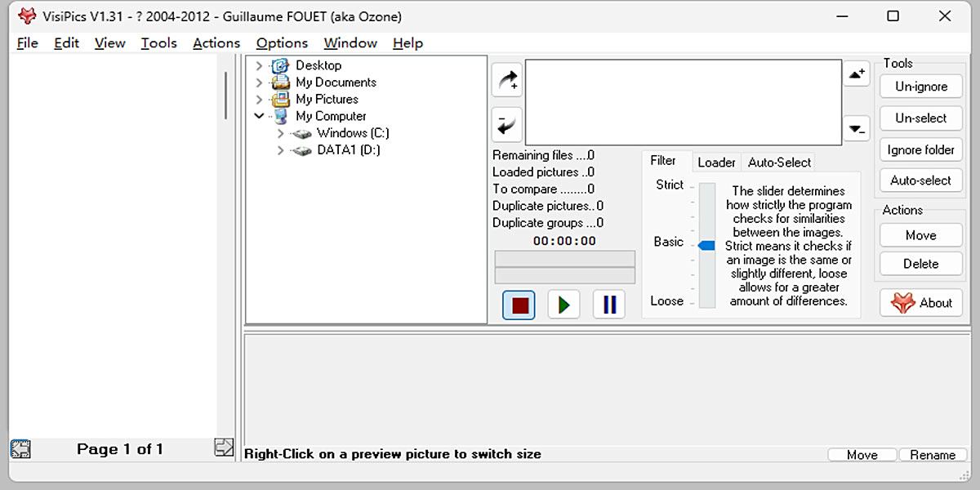The width and height of the screenshot is (980, 490).
Task: Click the bottom-right page corner icon
Action: tap(223, 448)
